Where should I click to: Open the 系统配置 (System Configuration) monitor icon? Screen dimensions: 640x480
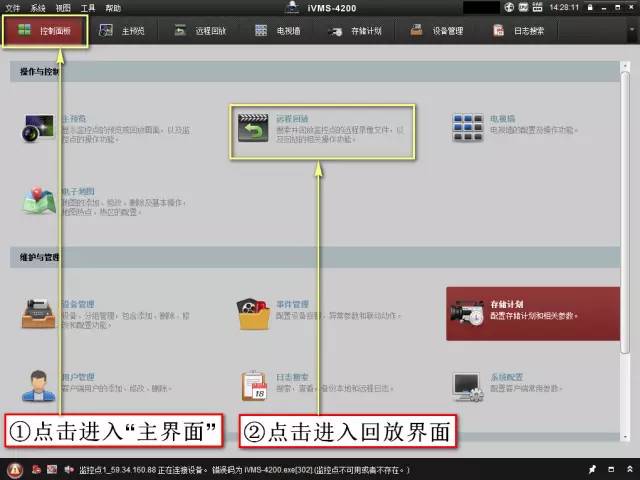click(467, 384)
